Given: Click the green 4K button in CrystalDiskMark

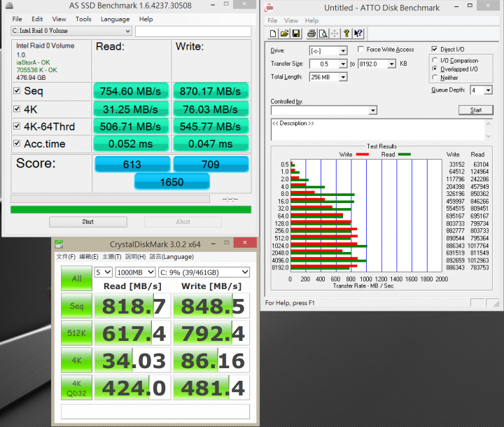Looking at the screenshot, I should (x=76, y=360).
